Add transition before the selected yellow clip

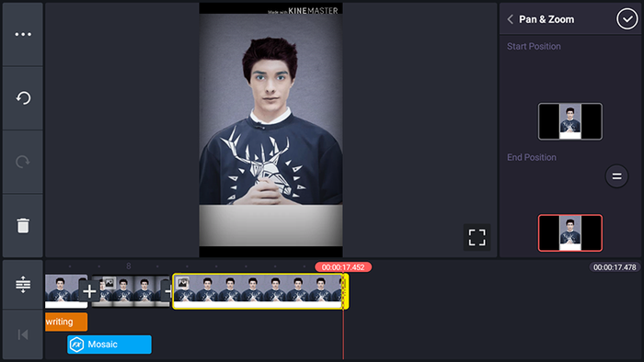167,291
